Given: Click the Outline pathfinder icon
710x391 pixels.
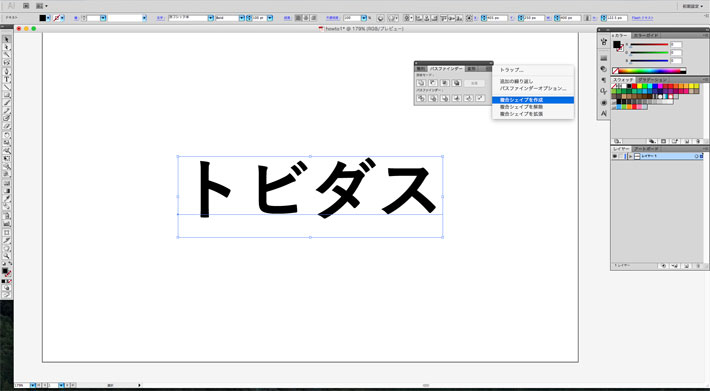Looking at the screenshot, I should [468, 98].
